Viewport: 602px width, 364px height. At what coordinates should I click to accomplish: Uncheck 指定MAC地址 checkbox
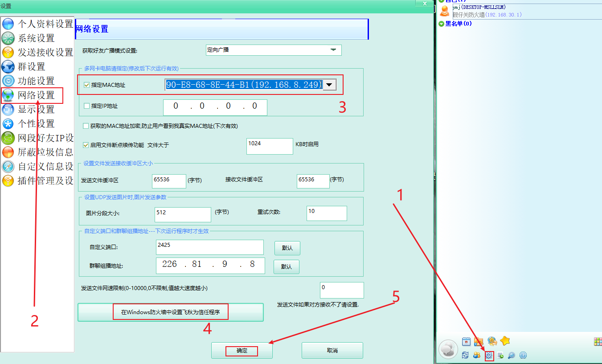87,85
